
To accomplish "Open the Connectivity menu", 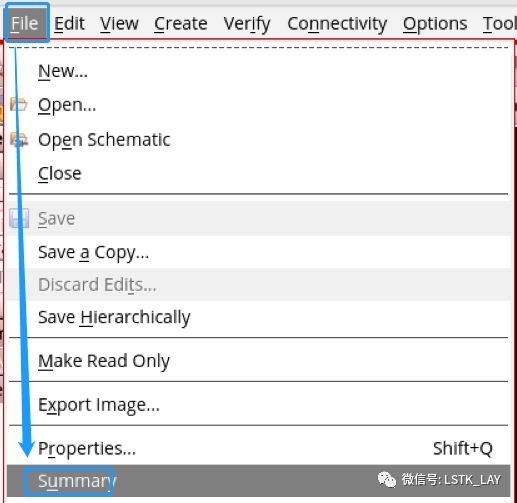I will click(337, 23).
